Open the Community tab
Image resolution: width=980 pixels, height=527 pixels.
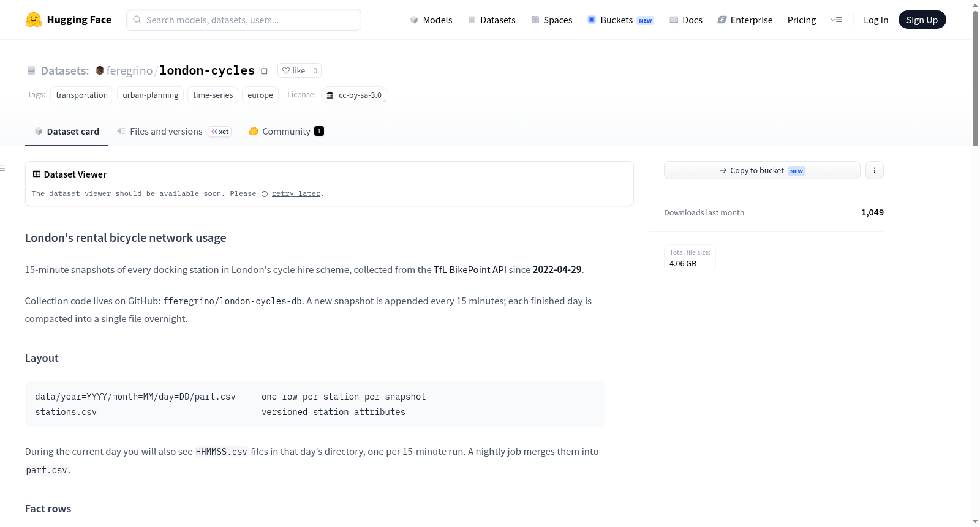(286, 131)
